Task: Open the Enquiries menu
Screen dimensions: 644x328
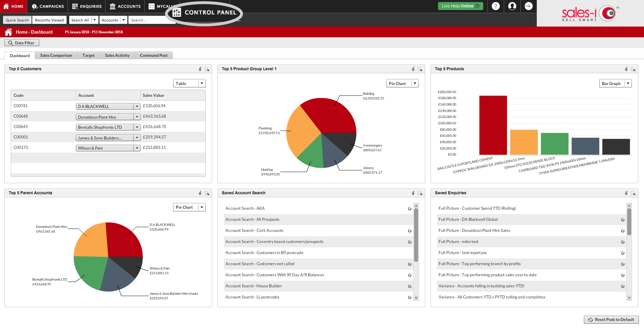Action: (x=87, y=6)
